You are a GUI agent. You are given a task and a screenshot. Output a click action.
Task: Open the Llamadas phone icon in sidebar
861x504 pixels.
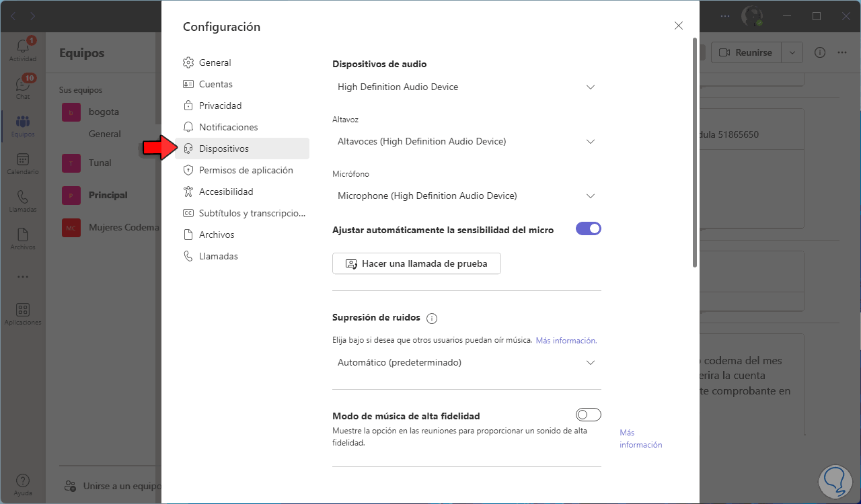[22, 198]
